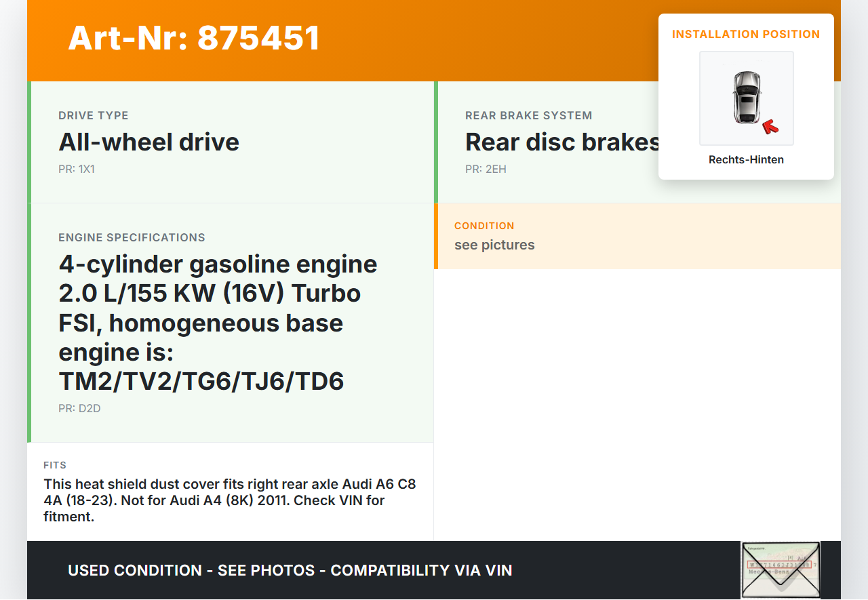Image resolution: width=868 pixels, height=600 pixels.
Task: Select the 'see pictures' condition text
Action: [x=494, y=245]
